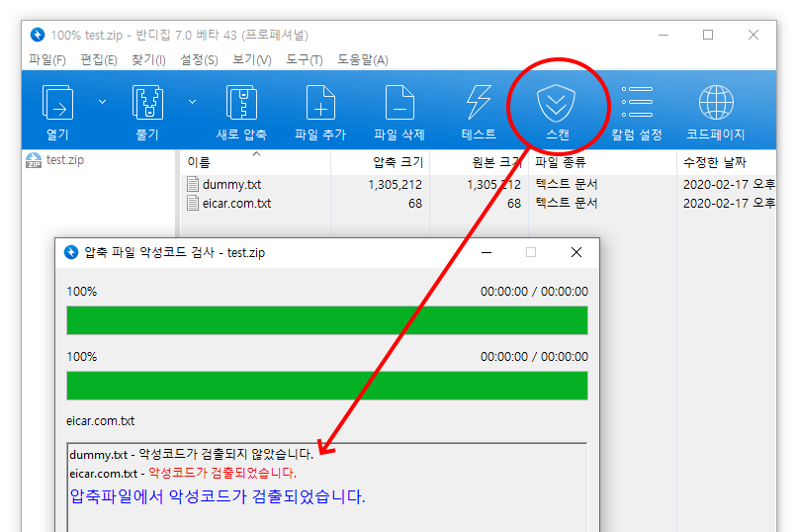Click the dummy.txt file icon
This screenshot has height=532, width=796.
tap(193, 184)
